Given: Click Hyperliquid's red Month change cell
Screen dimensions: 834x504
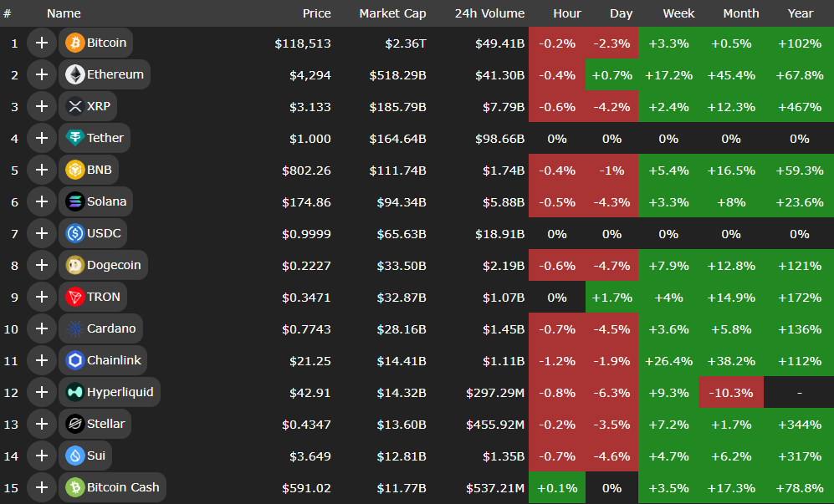Looking at the screenshot, I should tap(731, 392).
